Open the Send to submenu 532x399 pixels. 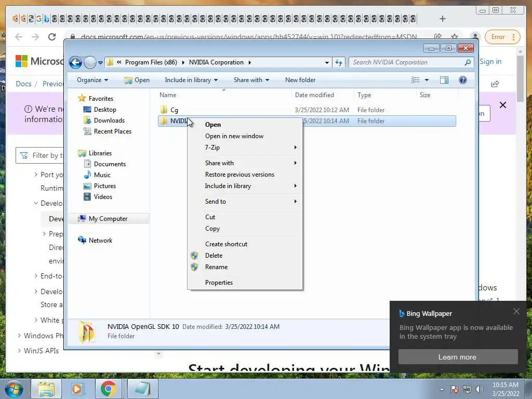tap(245, 202)
